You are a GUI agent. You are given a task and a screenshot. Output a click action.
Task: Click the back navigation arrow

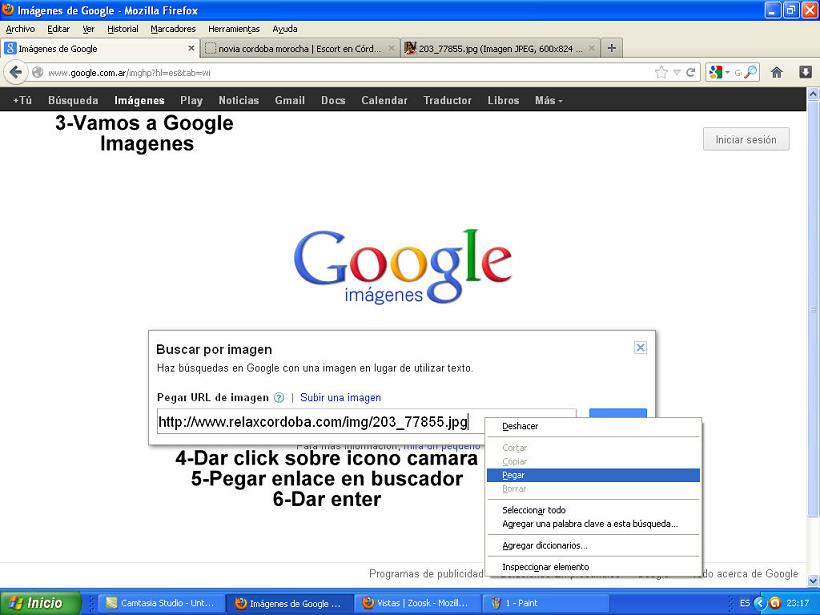17,72
